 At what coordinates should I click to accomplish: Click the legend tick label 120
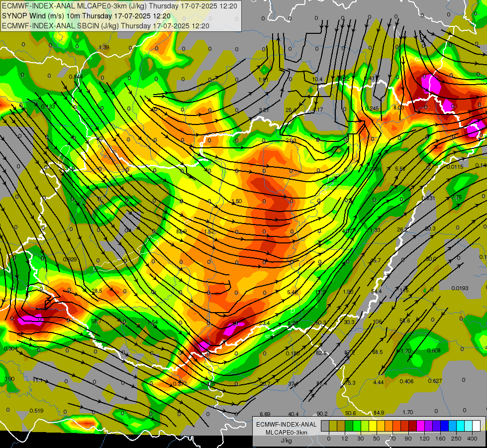point(425,439)
